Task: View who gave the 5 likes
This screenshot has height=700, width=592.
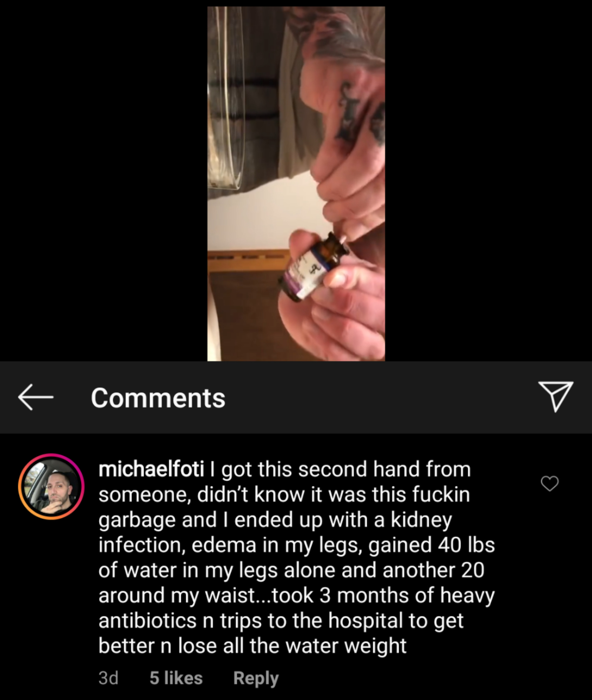Action: pyautogui.click(x=176, y=678)
